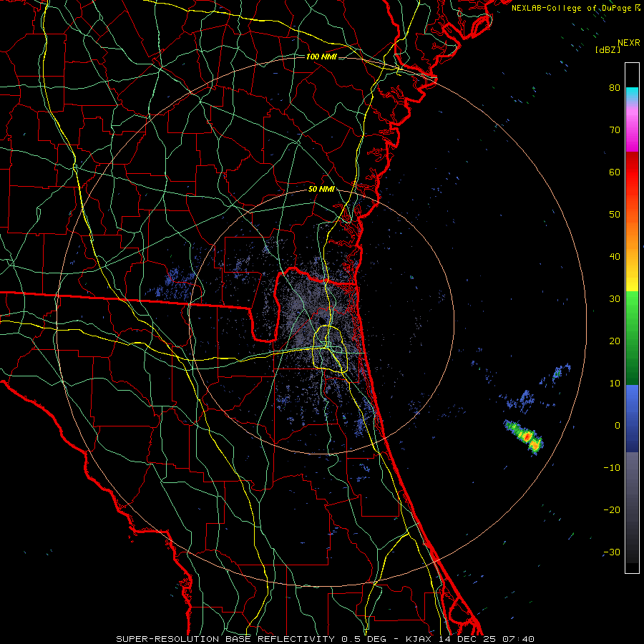Screen dimensions: 644x644
Task: Select the -10 value on the dBZ scale
Action: point(612,467)
